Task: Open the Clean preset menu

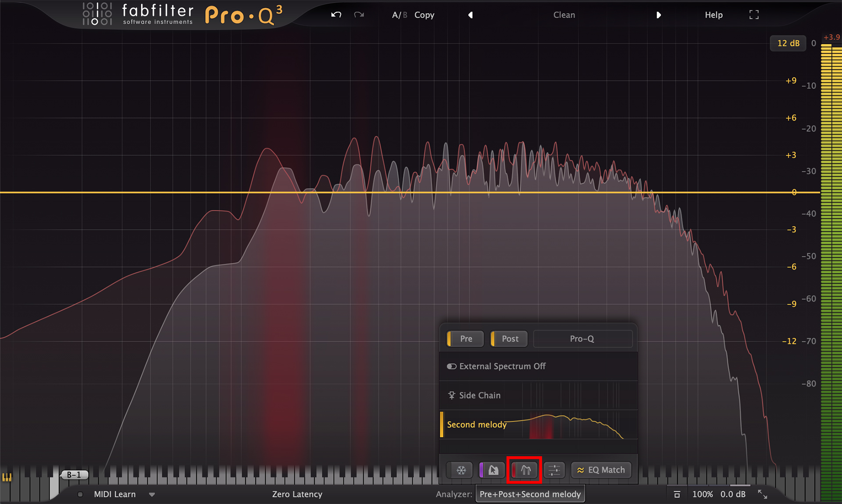Action: point(564,15)
